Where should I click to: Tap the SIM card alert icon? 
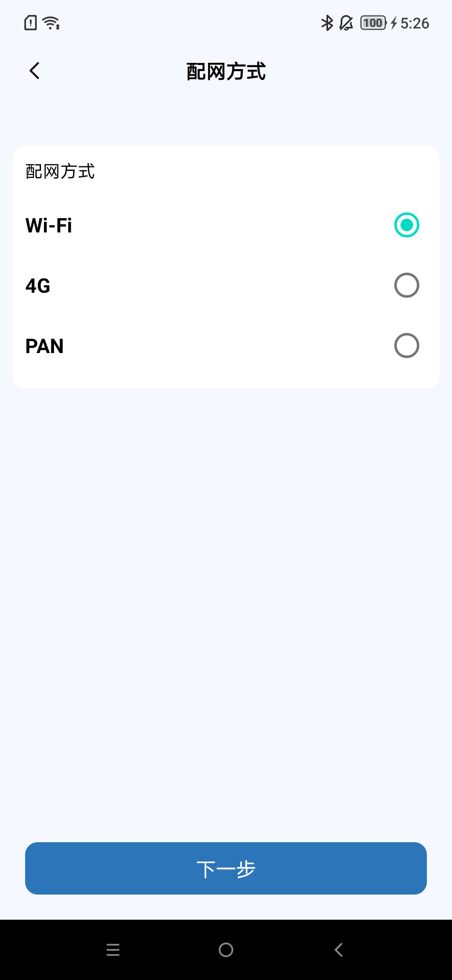click(x=31, y=23)
